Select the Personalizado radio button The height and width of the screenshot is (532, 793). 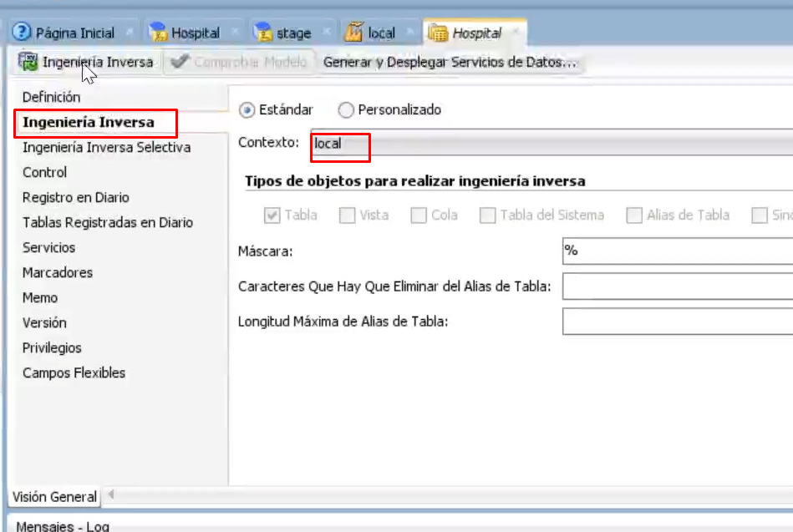(x=346, y=109)
